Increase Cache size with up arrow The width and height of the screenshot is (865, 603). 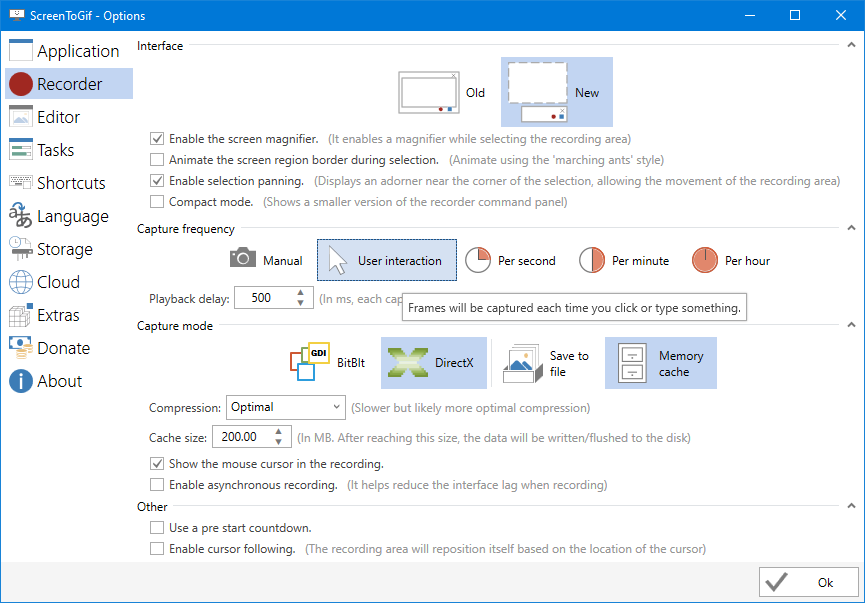[279, 431]
